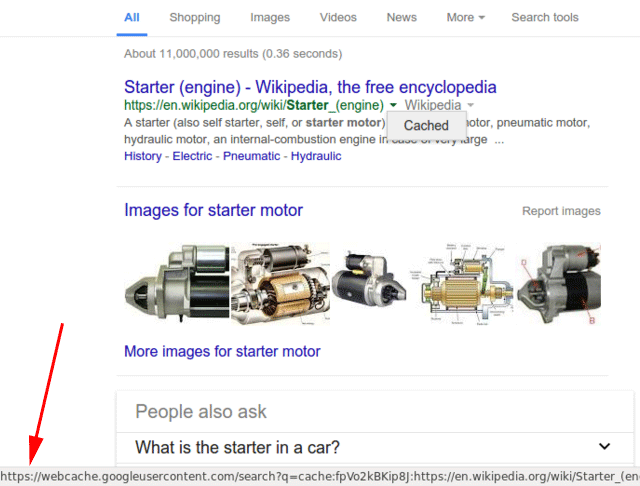Switch to the Shopping tab
This screenshot has width=640, height=486.
pos(195,18)
